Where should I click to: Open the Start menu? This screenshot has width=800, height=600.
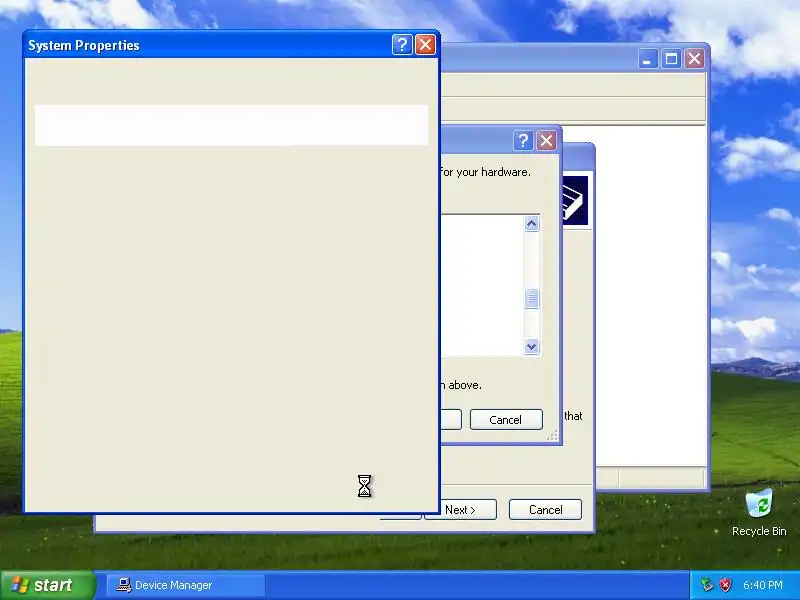click(48, 585)
